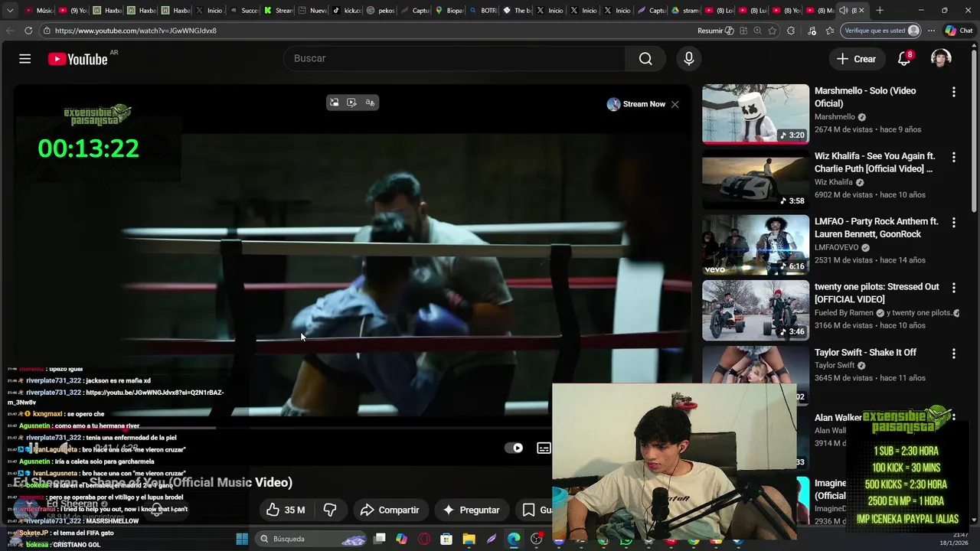
Task: Switch to the pekos tab
Action: 381,10
